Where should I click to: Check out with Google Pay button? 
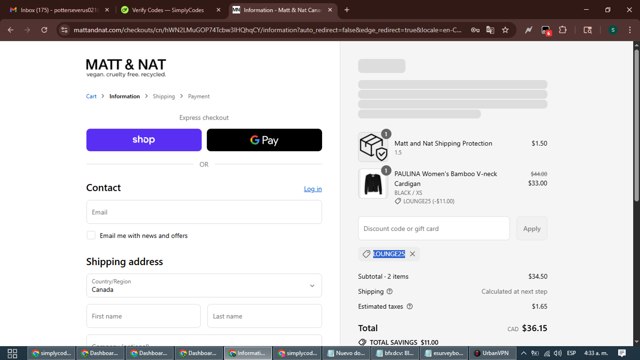(x=264, y=140)
